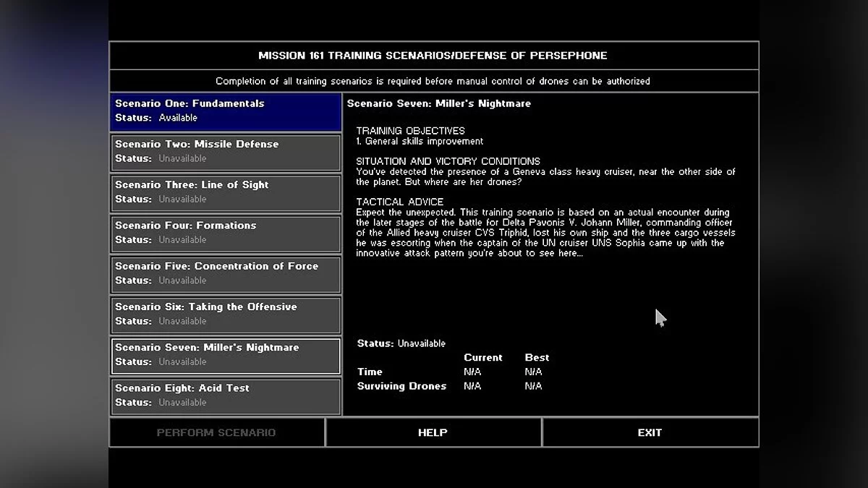Click the Surviving Drones row label
868x488 pixels.
(401, 386)
